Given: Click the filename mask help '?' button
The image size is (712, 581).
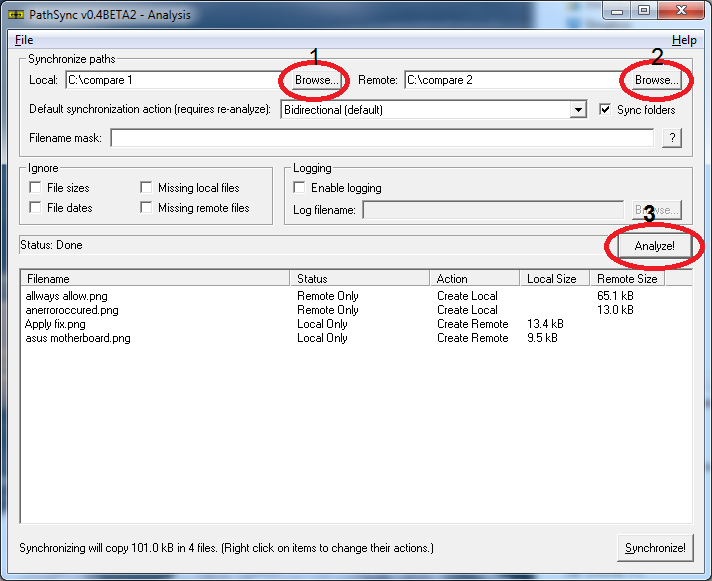Looking at the screenshot, I should click(672, 138).
